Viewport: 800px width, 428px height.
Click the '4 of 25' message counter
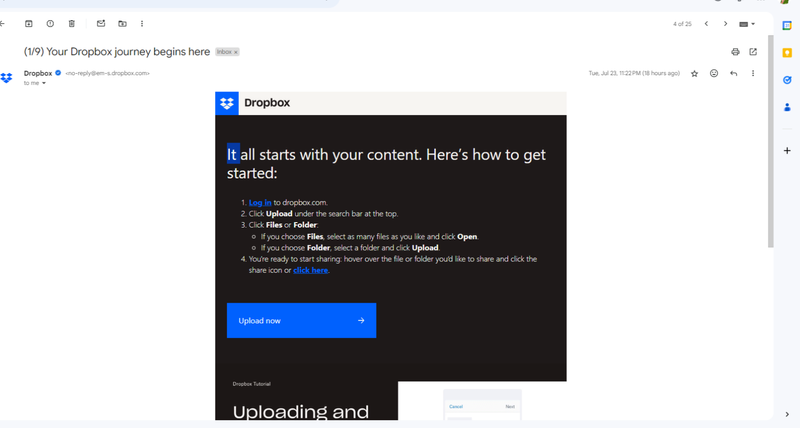point(682,24)
